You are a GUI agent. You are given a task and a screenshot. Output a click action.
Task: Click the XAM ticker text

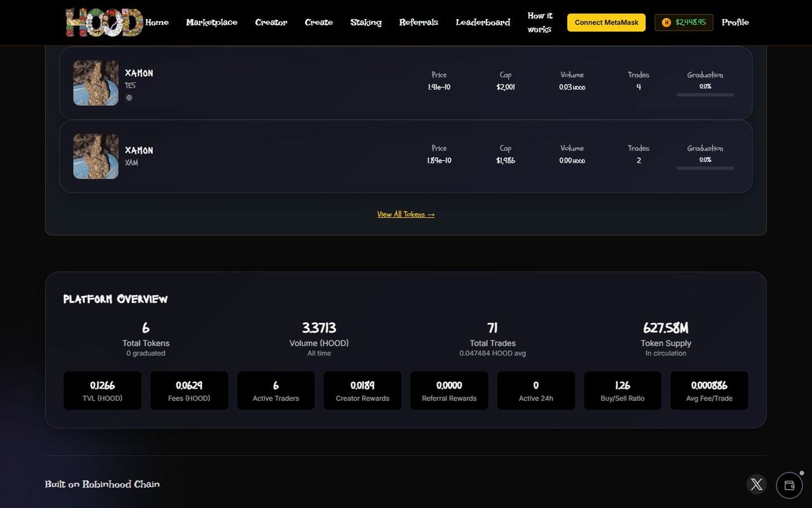pos(131,163)
